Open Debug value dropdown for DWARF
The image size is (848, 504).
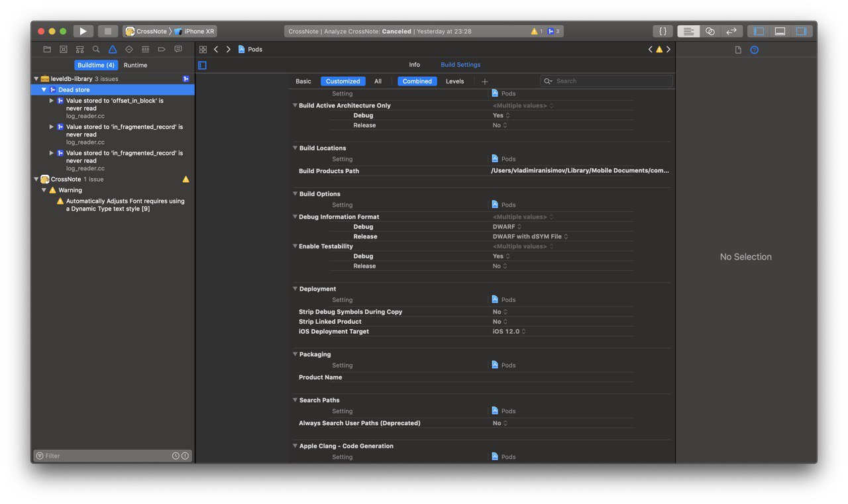pos(507,227)
